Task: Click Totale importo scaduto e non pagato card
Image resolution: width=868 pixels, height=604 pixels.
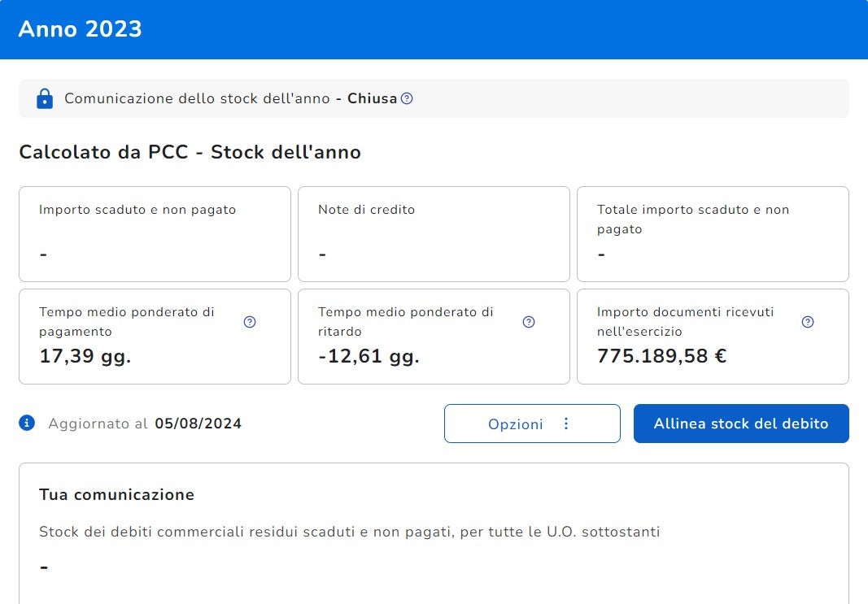Action: (713, 234)
